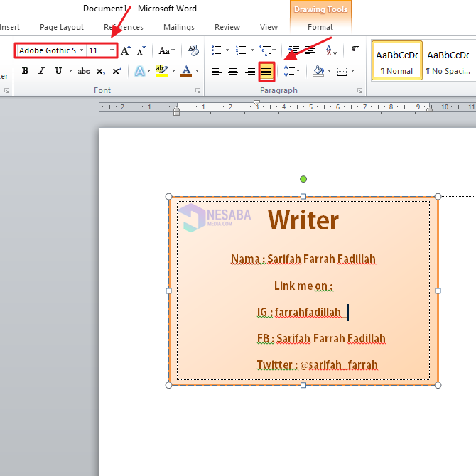Open the Mailings tab
Viewport: 476px width, 476px height.
click(x=179, y=27)
